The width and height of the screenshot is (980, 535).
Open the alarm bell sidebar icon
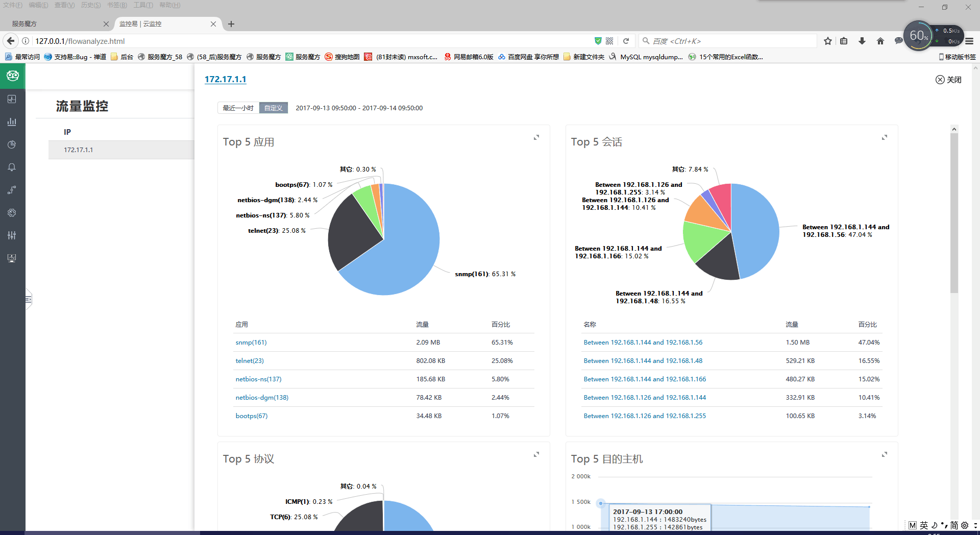point(12,167)
